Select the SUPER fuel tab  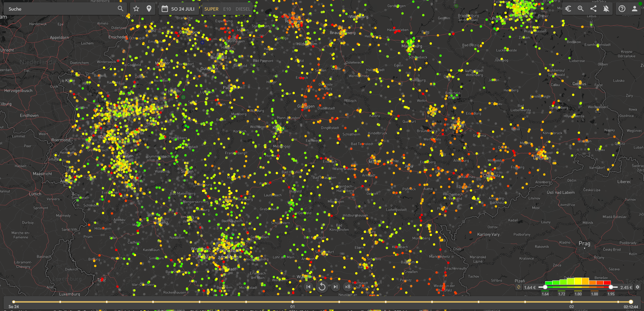211,9
